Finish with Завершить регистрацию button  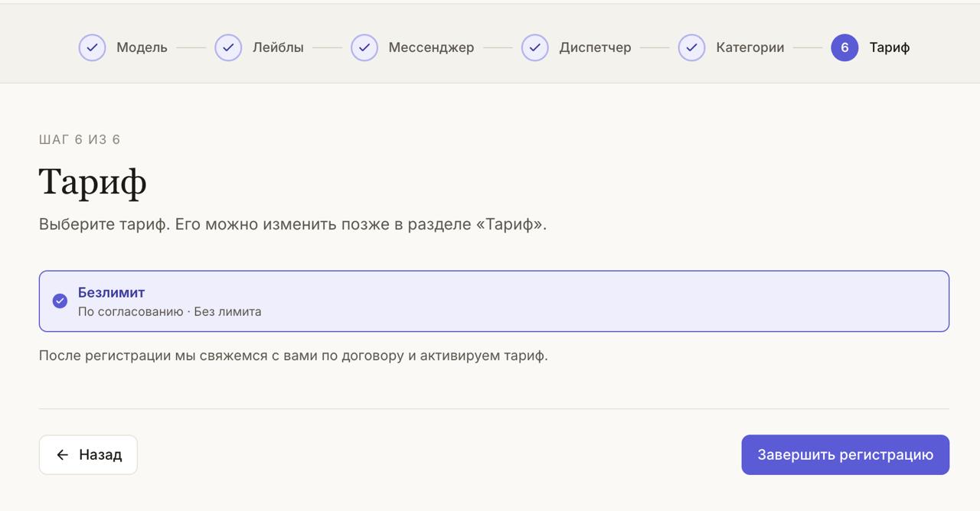pyautogui.click(x=845, y=455)
